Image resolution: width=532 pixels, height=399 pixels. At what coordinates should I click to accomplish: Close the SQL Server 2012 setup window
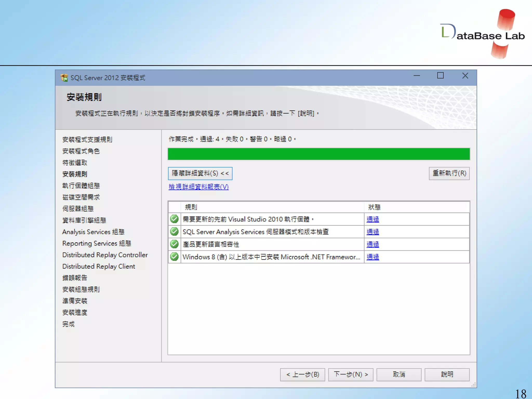465,76
